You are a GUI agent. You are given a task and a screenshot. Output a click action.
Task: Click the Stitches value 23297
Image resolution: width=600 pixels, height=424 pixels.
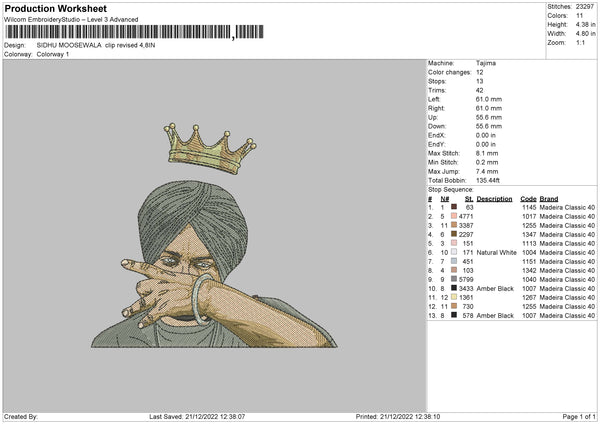pyautogui.click(x=585, y=7)
